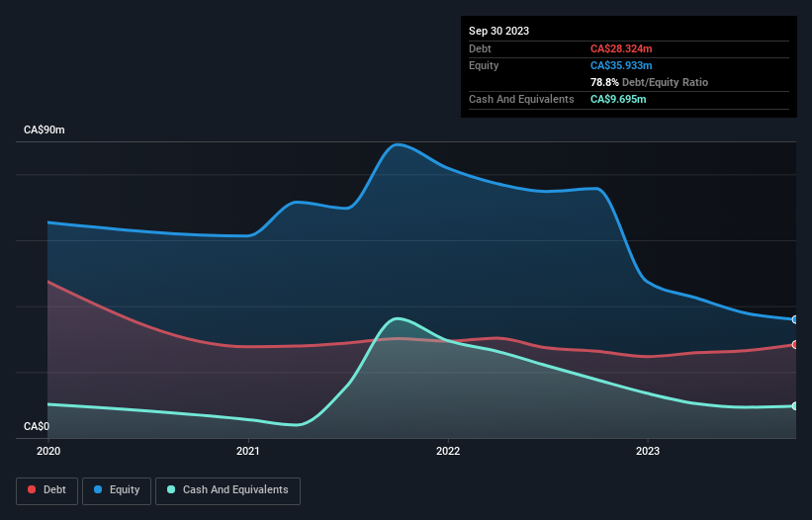Screen dimensions: 812x520
Task: Click the Cash And Equivalents tooltip label
Action: click(x=521, y=99)
